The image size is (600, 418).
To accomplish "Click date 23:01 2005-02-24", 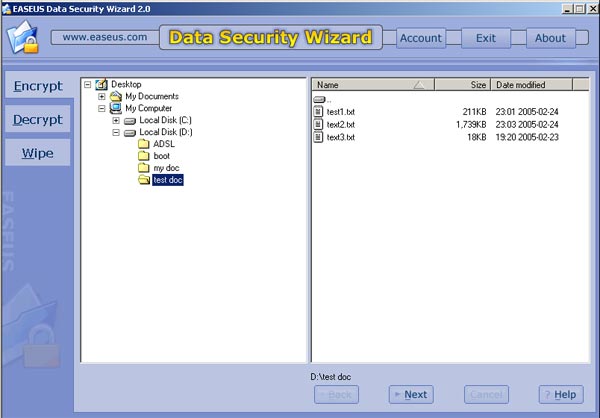I will 527,112.
